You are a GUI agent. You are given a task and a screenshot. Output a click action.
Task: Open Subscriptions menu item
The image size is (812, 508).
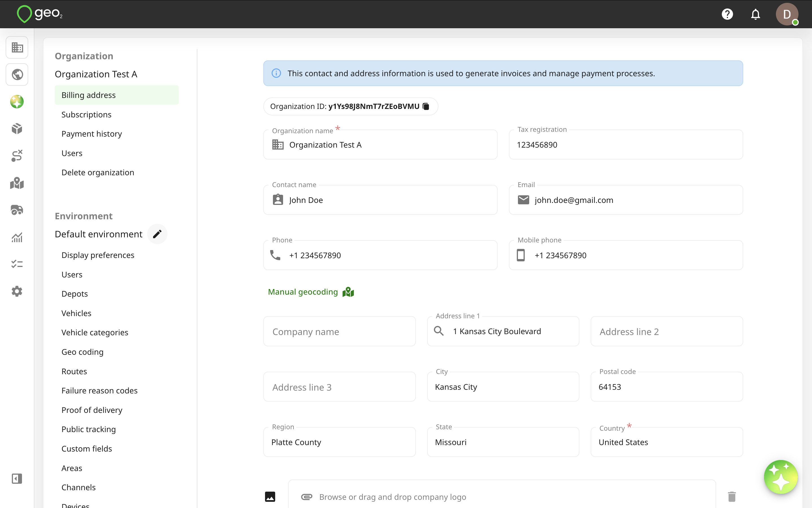pyautogui.click(x=86, y=115)
